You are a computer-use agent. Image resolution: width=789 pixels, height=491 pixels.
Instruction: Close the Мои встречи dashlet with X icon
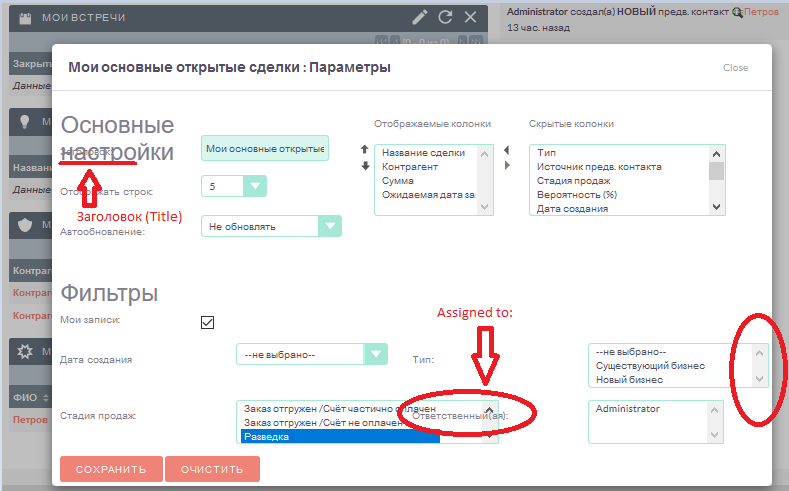pyautogui.click(x=470, y=18)
